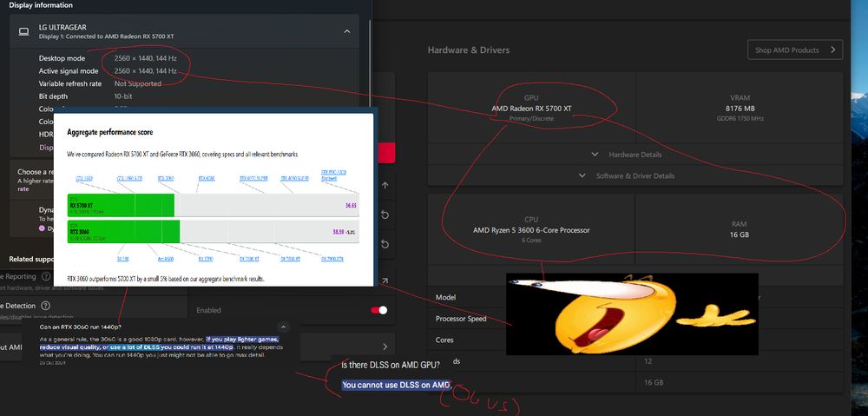The width and height of the screenshot is (868, 416).
Task: Click the laughing emoji image
Action: coord(632,314)
